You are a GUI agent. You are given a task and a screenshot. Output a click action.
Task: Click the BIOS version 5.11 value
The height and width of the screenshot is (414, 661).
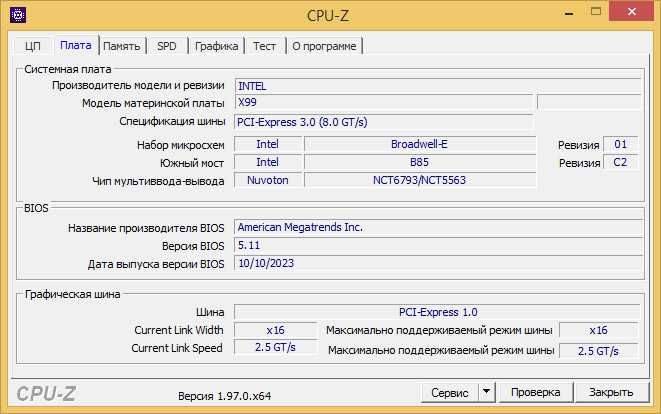pyautogui.click(x=438, y=245)
